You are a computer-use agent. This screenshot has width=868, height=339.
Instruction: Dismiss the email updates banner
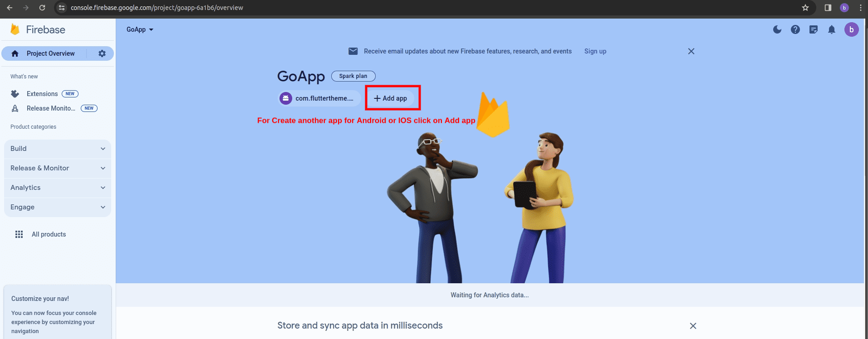[691, 51]
